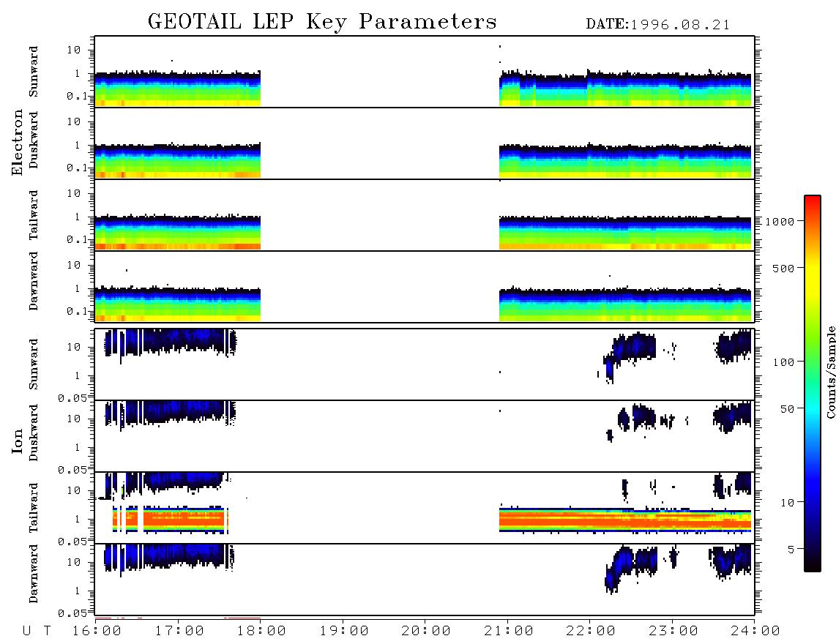836x644 pixels.
Task: Click the Electron Sunward panel label
Action: tap(34, 72)
